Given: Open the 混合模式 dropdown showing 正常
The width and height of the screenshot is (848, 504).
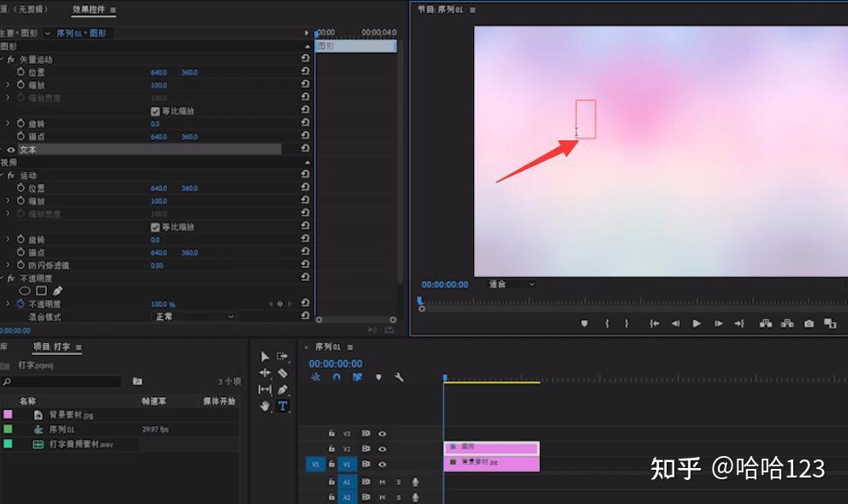Looking at the screenshot, I should click(x=193, y=317).
